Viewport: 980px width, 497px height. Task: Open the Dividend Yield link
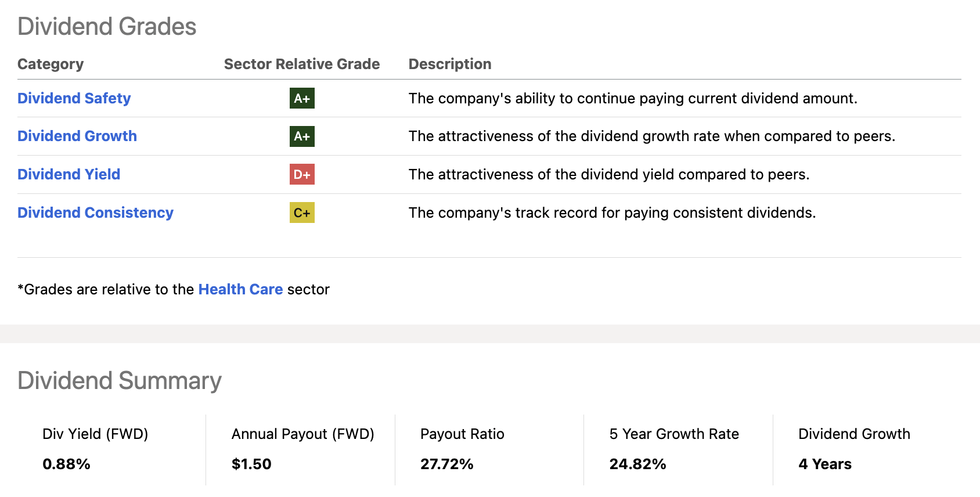click(69, 174)
